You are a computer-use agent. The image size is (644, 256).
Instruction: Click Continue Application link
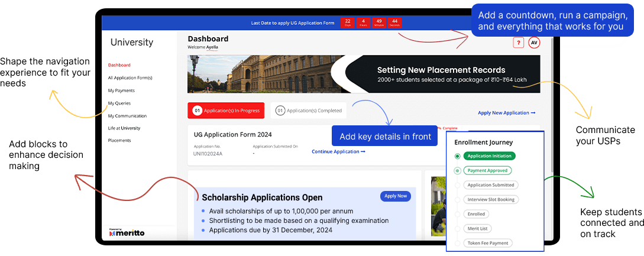[338, 151]
